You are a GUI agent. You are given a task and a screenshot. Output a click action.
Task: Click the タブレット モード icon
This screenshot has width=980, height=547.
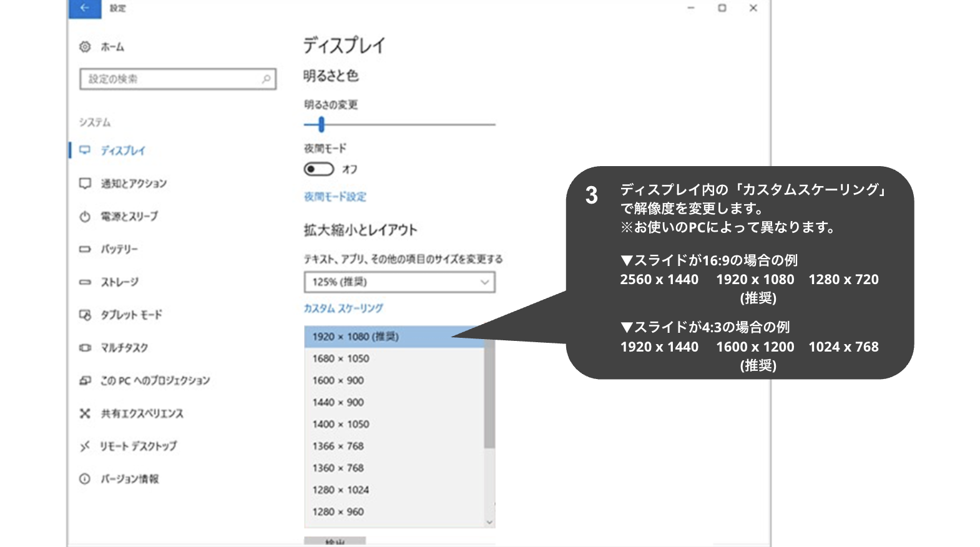(x=86, y=315)
